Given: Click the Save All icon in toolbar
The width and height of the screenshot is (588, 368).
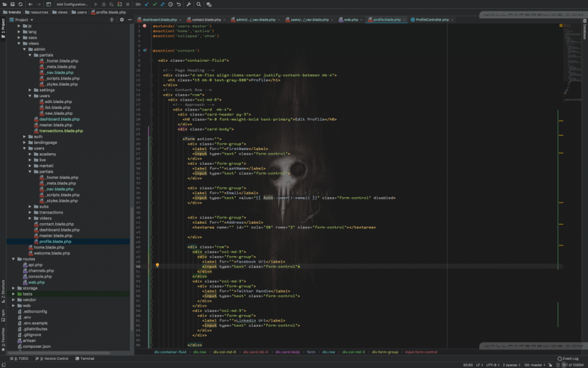Looking at the screenshot, I should point(12,4).
